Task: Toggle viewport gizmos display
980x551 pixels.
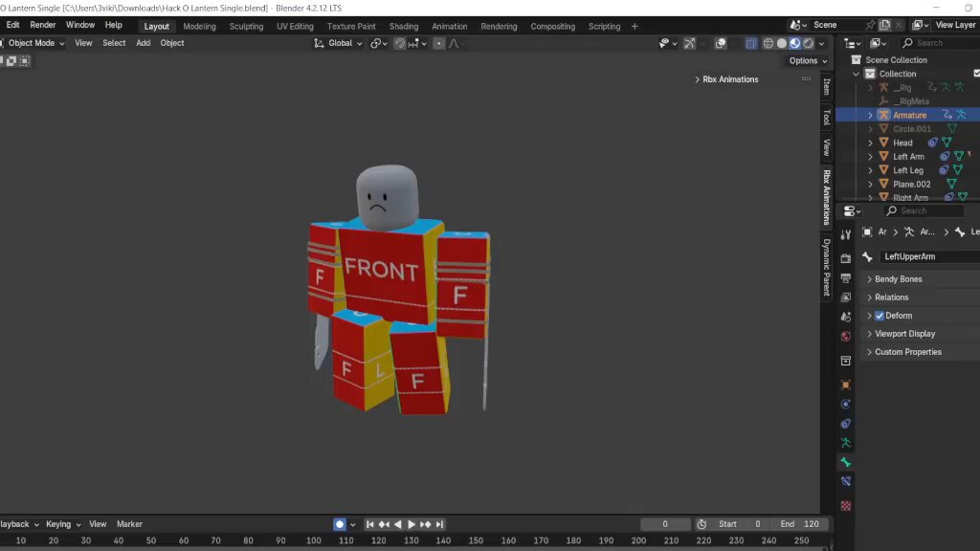Action: pyautogui.click(x=689, y=43)
